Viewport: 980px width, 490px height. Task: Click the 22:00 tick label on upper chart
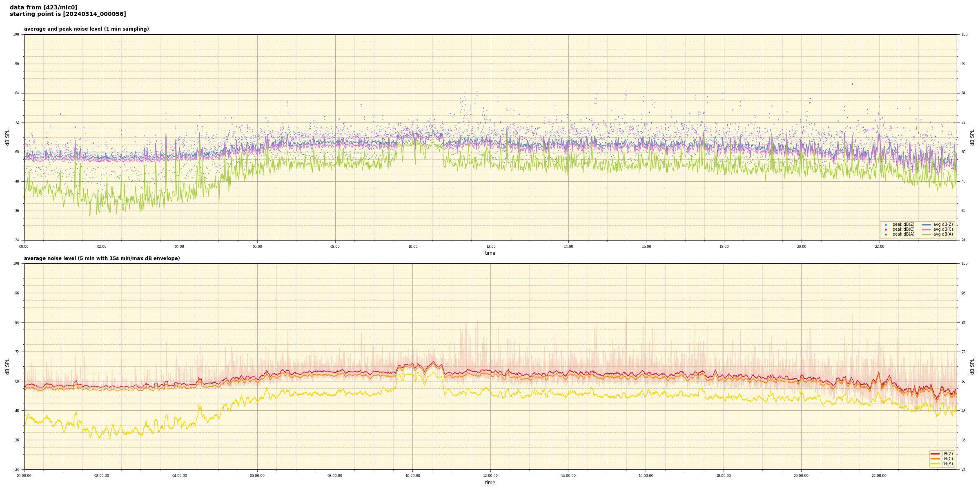(x=879, y=247)
